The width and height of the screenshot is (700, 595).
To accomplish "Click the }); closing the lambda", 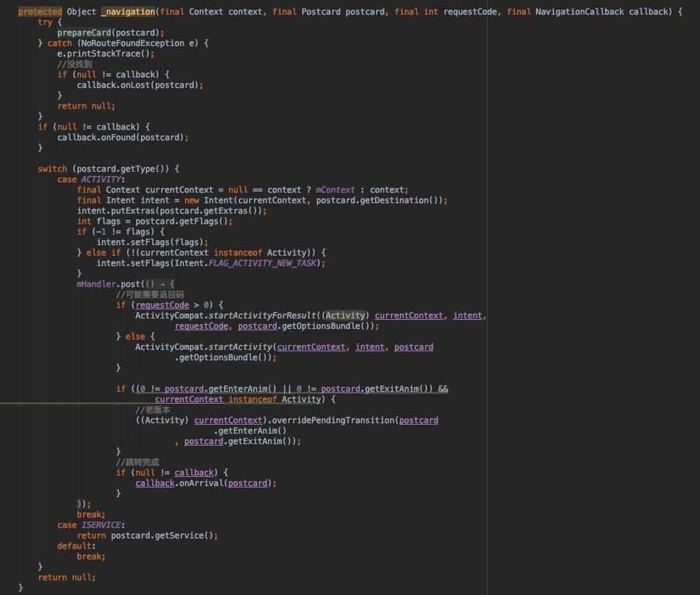I will pyautogui.click(x=84, y=504).
